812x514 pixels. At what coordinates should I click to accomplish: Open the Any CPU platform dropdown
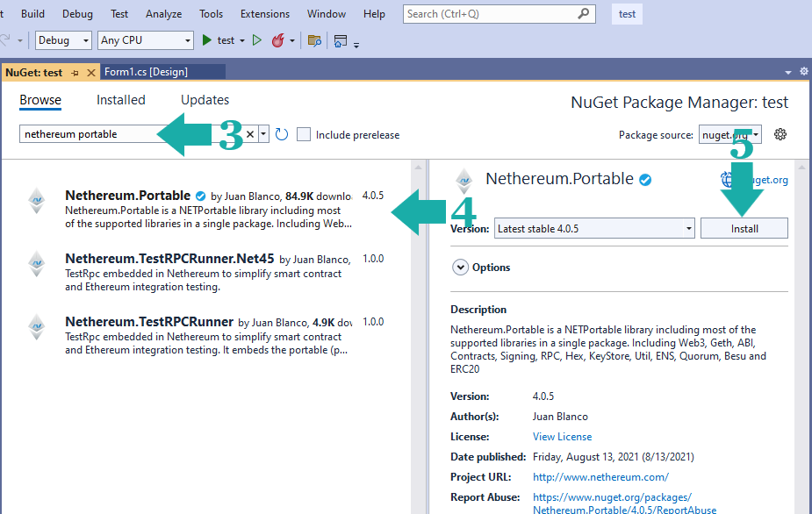click(145, 40)
